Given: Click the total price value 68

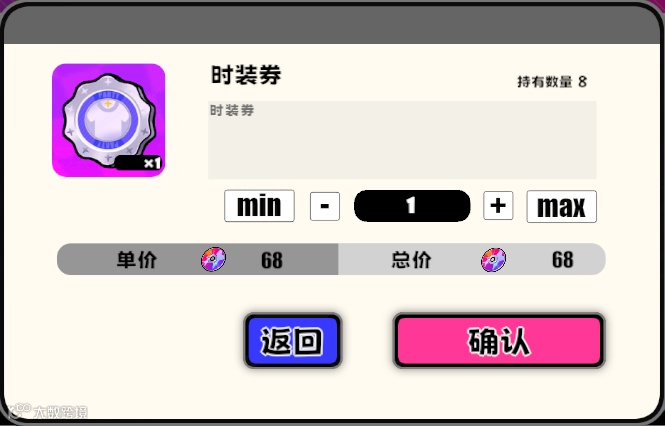Looking at the screenshot, I should (563, 259).
